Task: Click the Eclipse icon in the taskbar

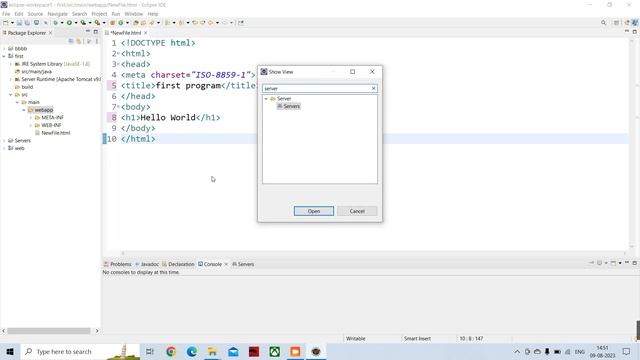Action: click(x=316, y=351)
